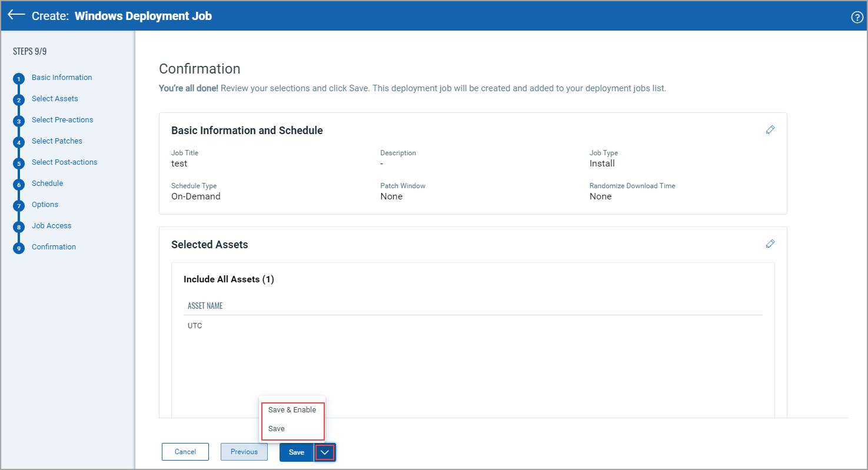The width and height of the screenshot is (868, 470).
Task: Click the Randomize Download Time label
Action: tap(633, 186)
